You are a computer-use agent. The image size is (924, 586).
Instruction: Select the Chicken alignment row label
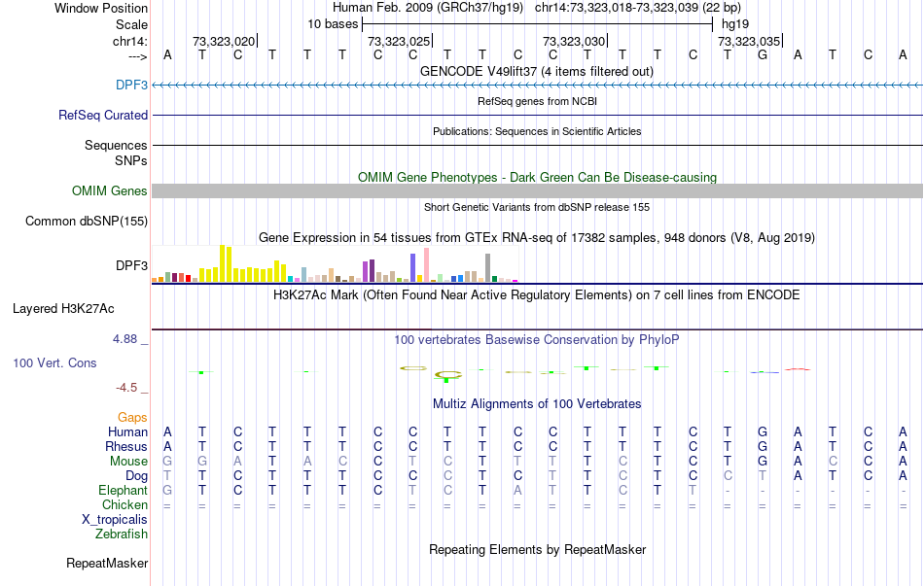124,504
